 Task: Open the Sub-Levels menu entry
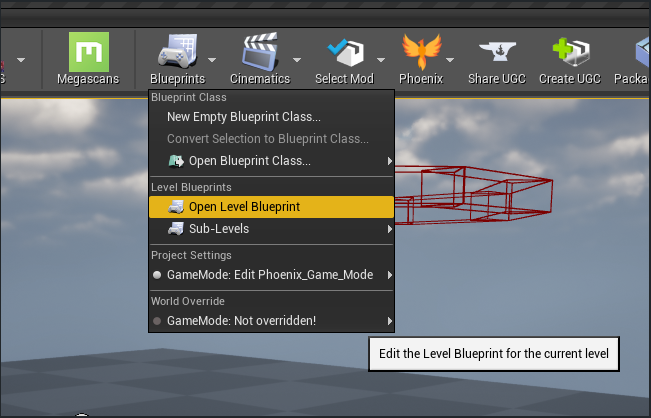click(272, 229)
